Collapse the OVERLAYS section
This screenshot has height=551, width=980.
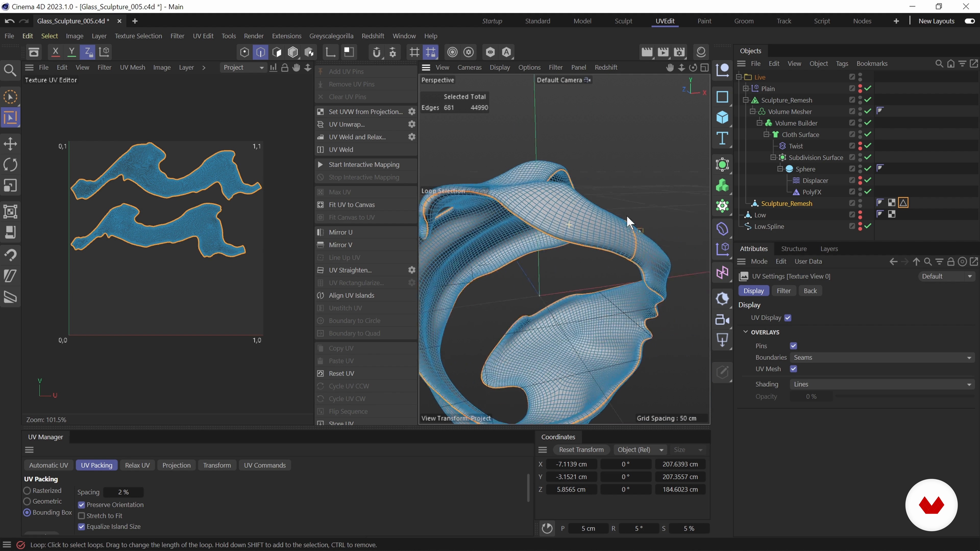(x=745, y=332)
